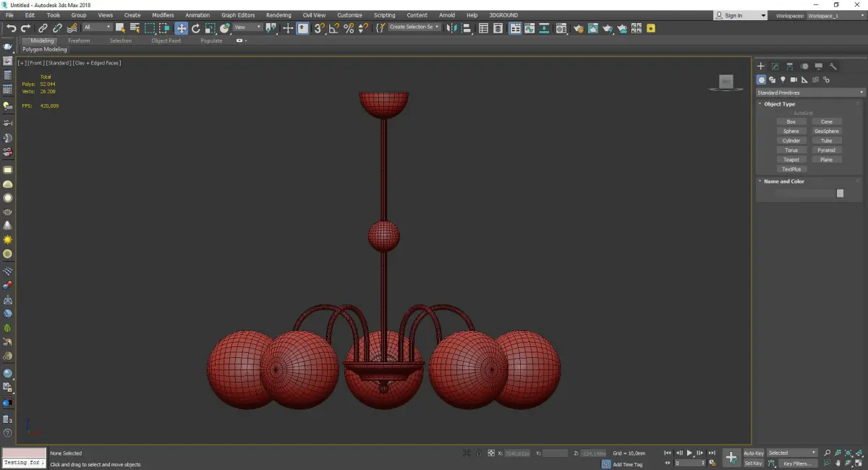Click the Cylinder button
Screen dimensions: 868x470
[x=791, y=141]
